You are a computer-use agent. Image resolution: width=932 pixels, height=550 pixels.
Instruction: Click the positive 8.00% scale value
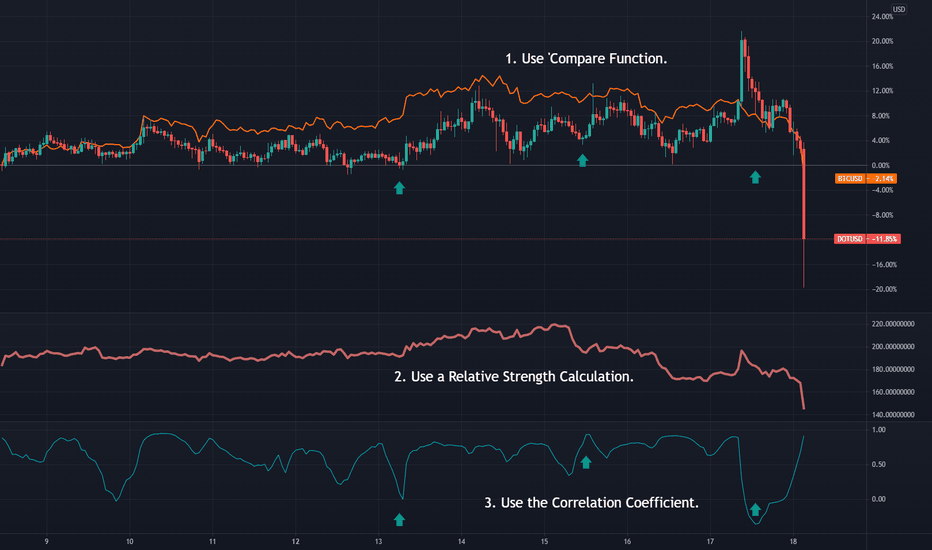coord(880,116)
